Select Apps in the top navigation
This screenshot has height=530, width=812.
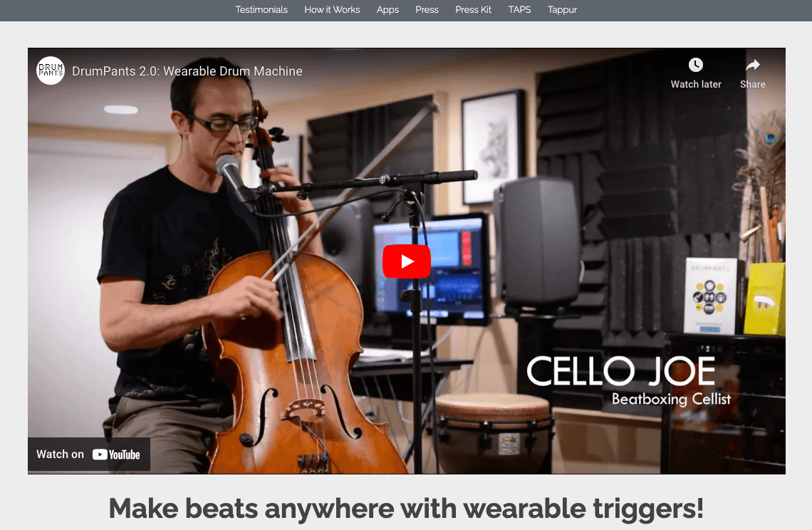pos(387,10)
